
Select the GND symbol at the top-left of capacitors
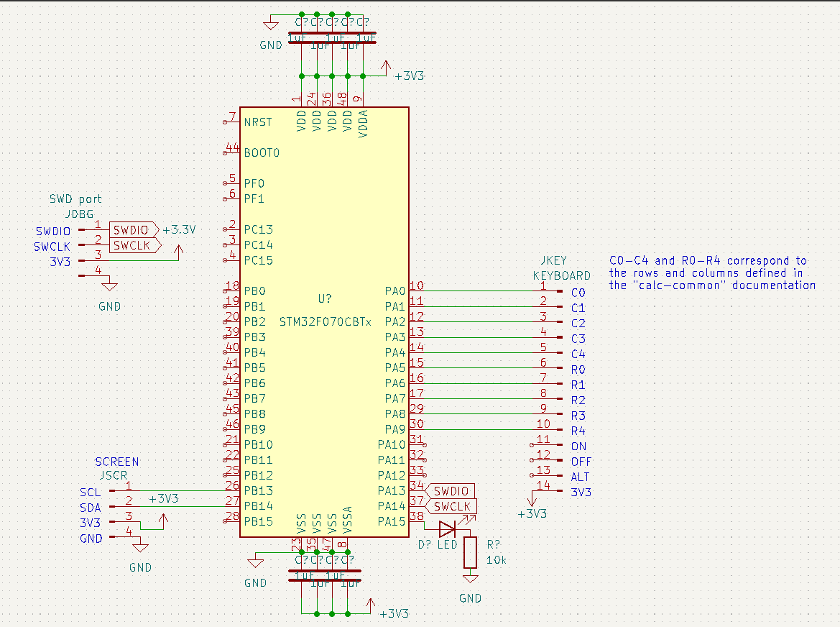click(271, 26)
